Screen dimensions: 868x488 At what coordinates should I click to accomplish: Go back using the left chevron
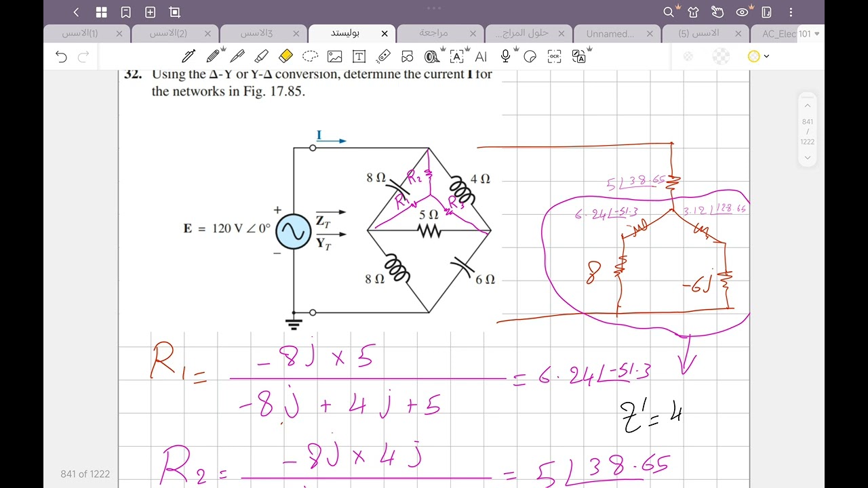[76, 12]
